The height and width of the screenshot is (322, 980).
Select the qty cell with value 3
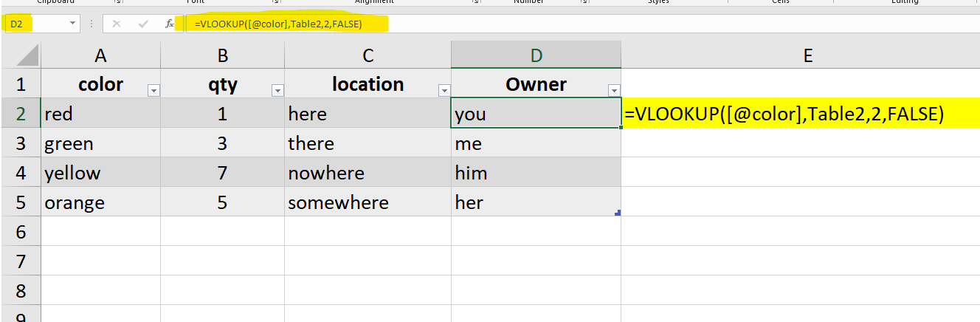click(223, 143)
